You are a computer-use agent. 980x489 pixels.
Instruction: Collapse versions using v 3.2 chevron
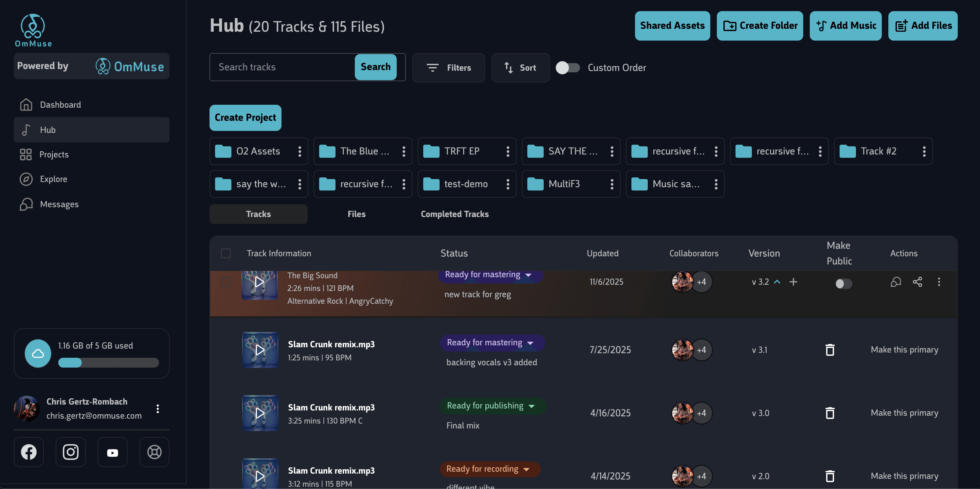tap(777, 282)
